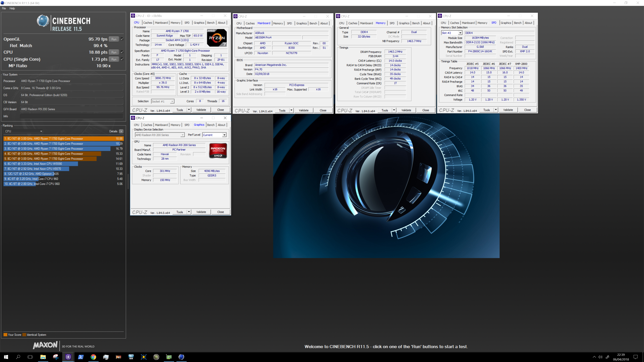The height and width of the screenshot is (362, 644).
Task: Open the Cinebench File menu
Action: 4,8
